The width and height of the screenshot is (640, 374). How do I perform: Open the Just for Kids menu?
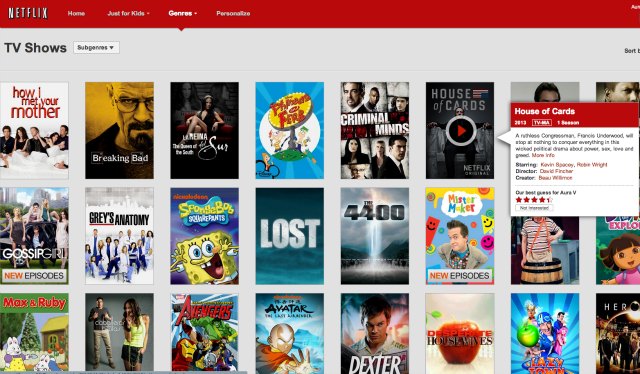(x=128, y=13)
